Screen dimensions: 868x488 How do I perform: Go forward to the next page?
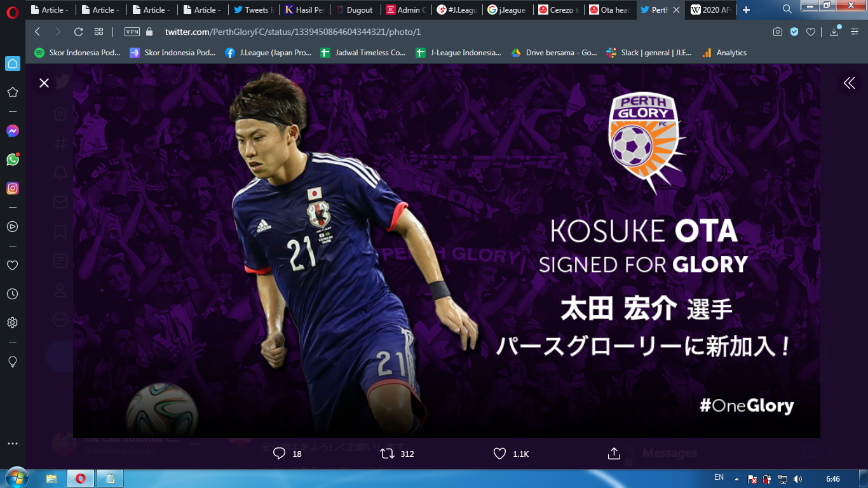pyautogui.click(x=58, y=32)
